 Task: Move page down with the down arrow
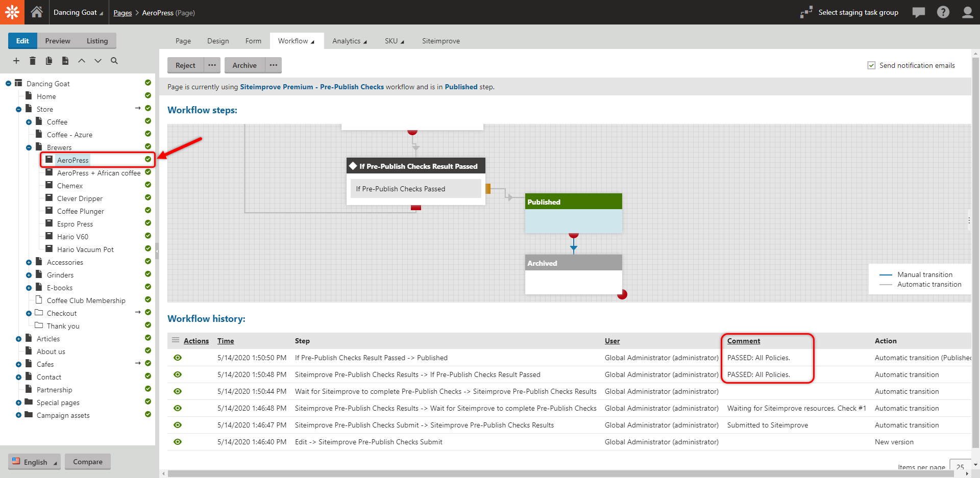[x=98, y=61]
